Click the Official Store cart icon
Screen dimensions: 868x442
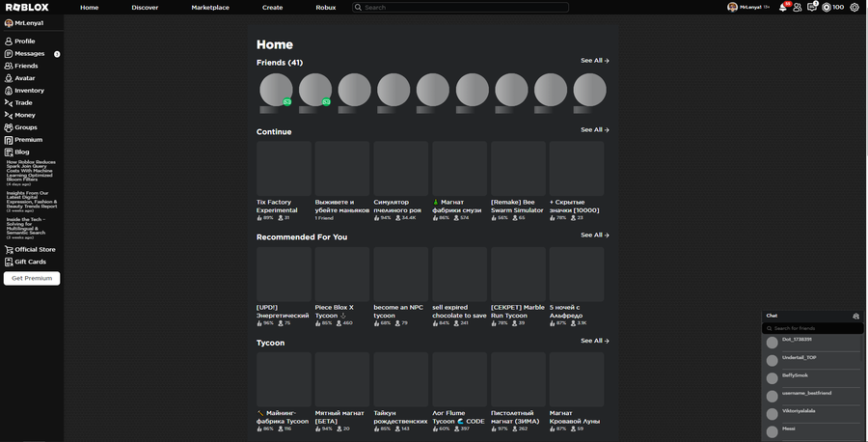[x=9, y=250]
